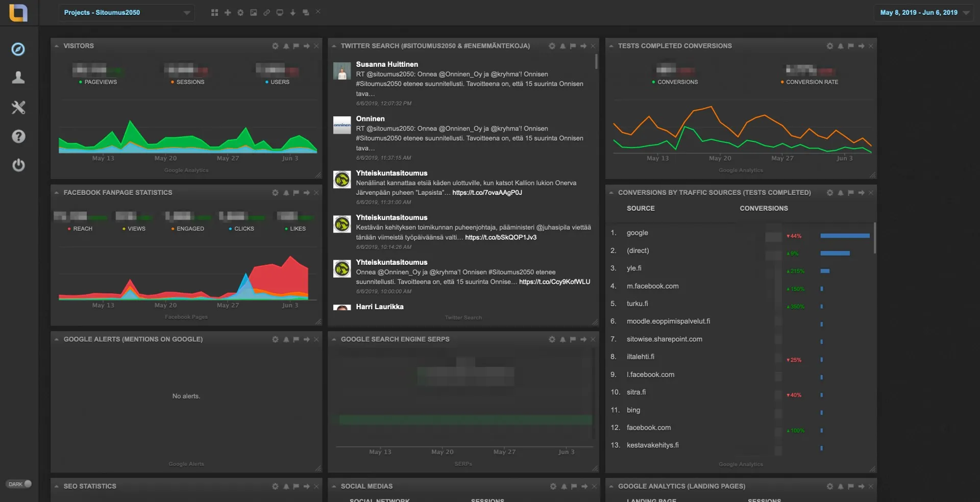The height and width of the screenshot is (502, 980).
Task: Open the help question mark icon
Action: pyautogui.click(x=18, y=136)
